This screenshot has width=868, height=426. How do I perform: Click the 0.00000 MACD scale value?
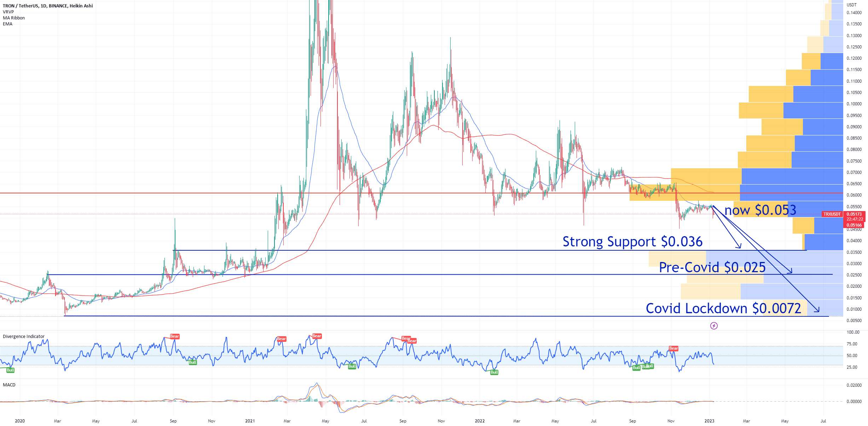[x=854, y=402]
